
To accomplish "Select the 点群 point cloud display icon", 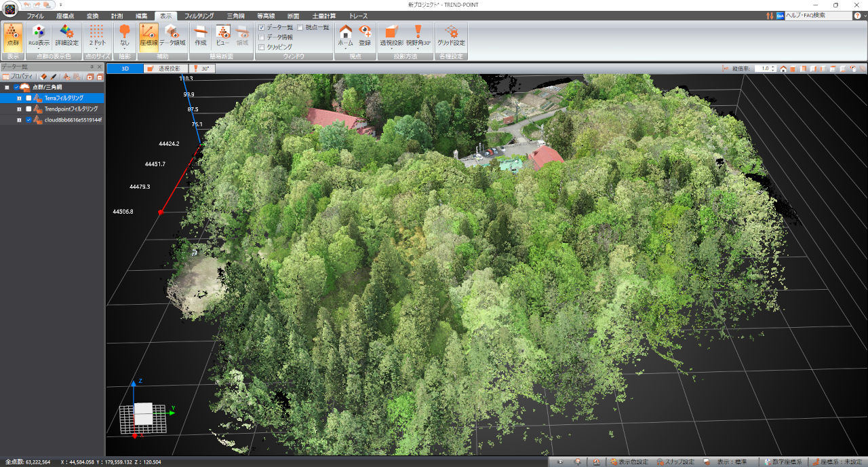I will [14, 35].
